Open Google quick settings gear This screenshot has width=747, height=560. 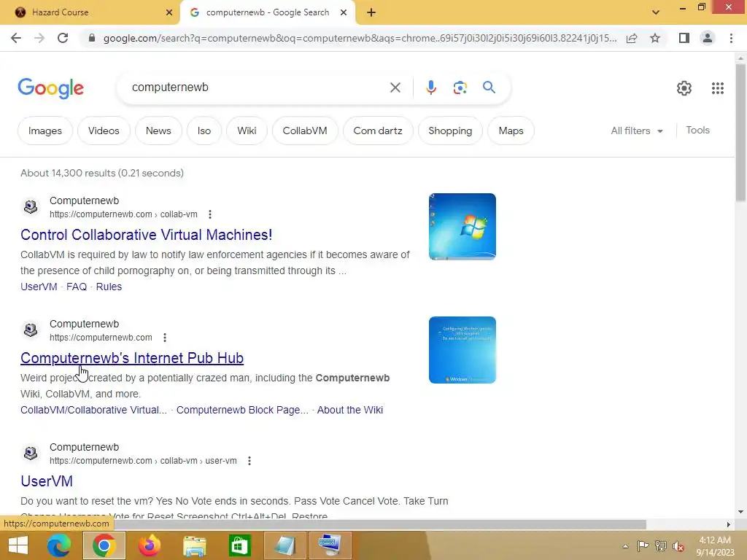(684, 88)
